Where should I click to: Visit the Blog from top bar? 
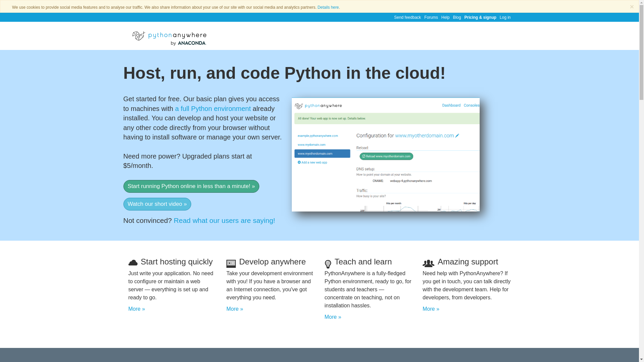point(457,17)
